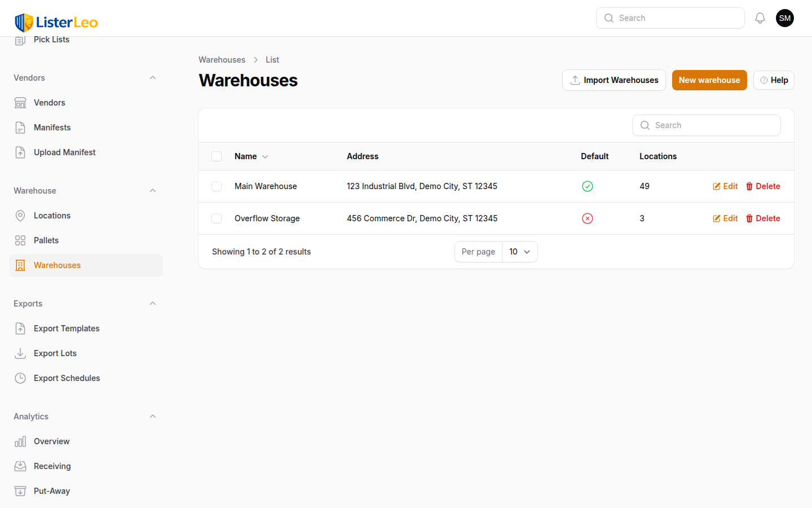Check the row checkbox for Main Warehouse
This screenshot has height=508, width=812.
point(217,186)
